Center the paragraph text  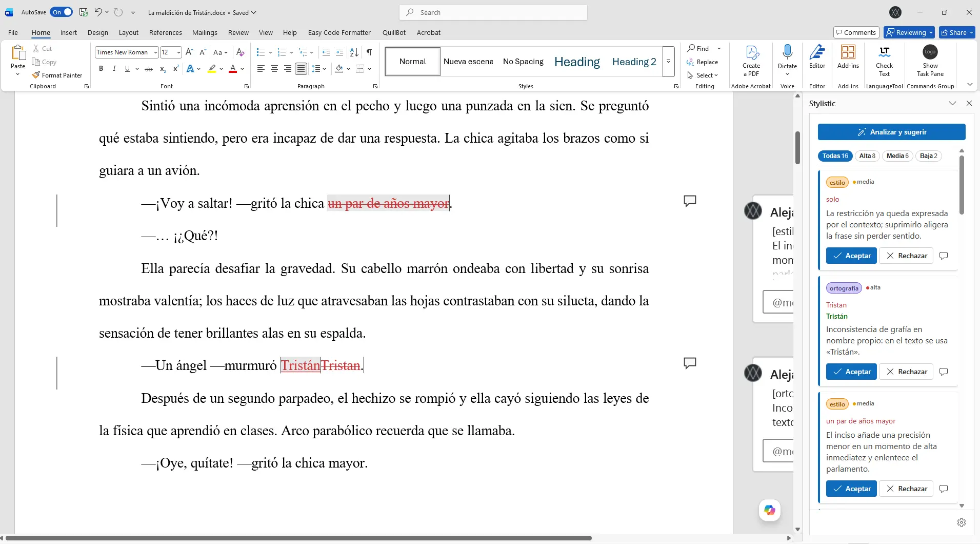(274, 69)
